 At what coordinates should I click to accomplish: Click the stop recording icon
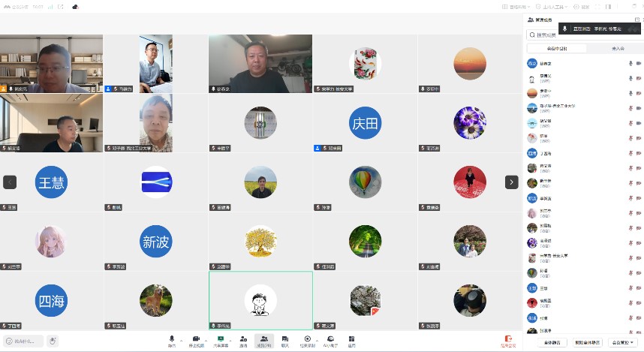[x=307, y=338]
